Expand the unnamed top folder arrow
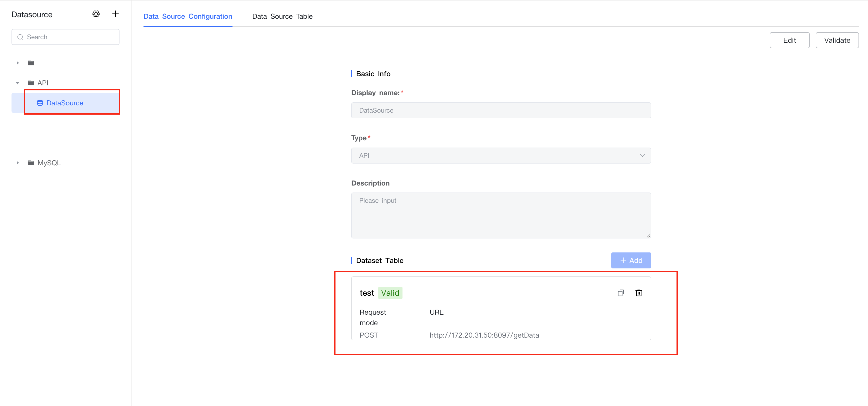868x406 pixels. pos(17,63)
